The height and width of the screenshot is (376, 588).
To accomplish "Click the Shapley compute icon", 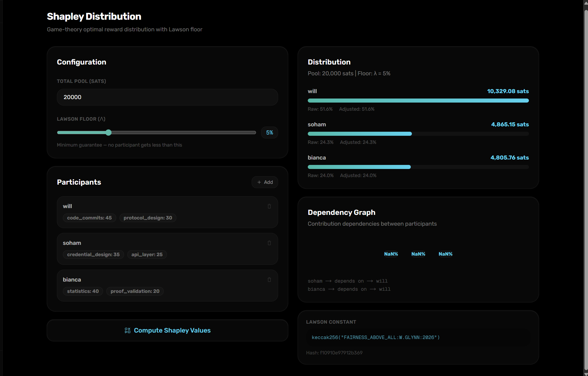I will click(x=128, y=330).
